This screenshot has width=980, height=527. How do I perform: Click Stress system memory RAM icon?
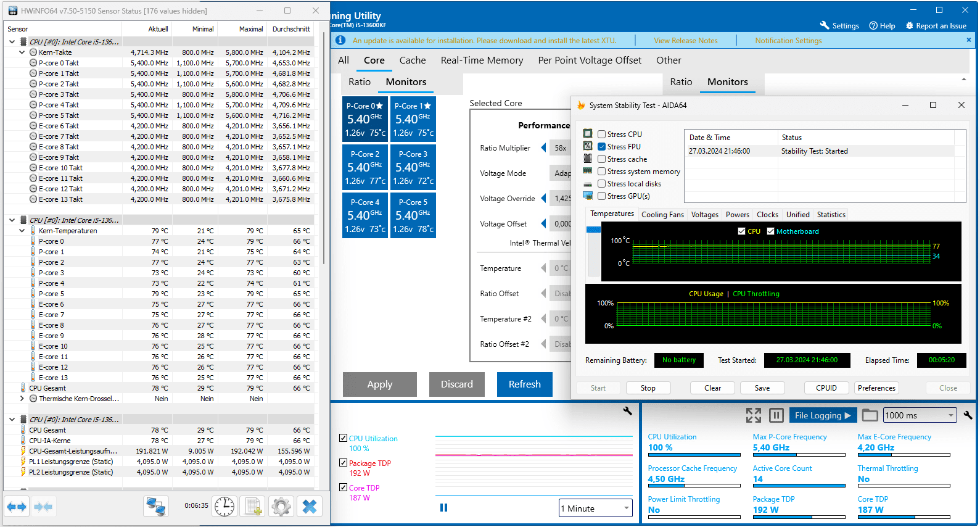point(588,170)
